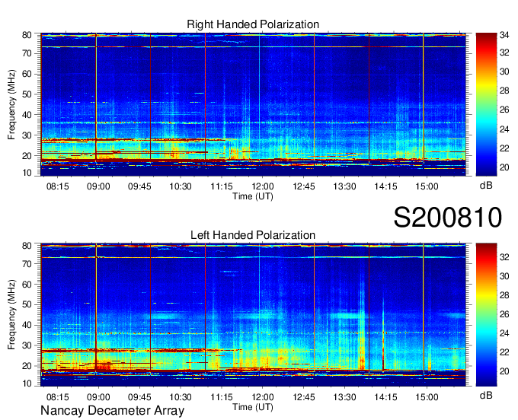Click 70 frequency tick on Left Handed plot

(27, 263)
